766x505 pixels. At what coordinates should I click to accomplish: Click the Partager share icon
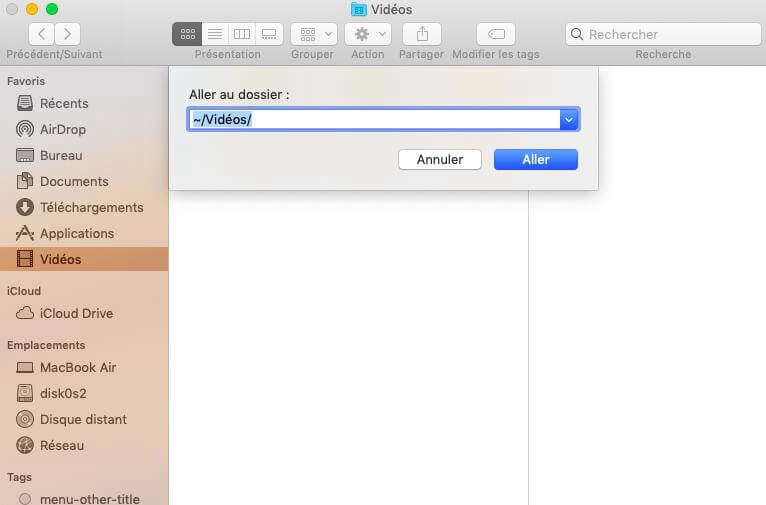click(422, 34)
